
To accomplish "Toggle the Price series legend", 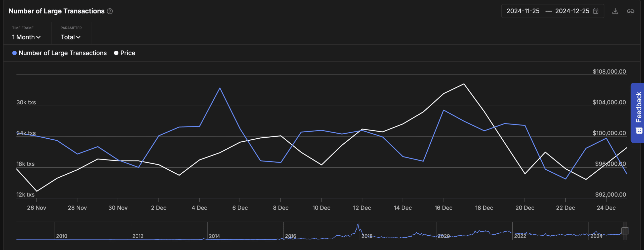I will click(x=125, y=53).
